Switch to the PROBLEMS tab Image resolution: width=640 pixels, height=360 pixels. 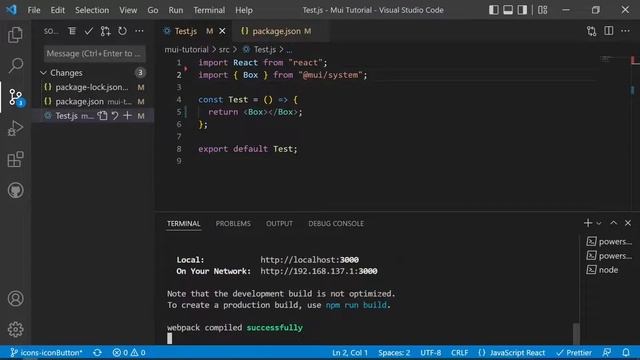click(233, 224)
